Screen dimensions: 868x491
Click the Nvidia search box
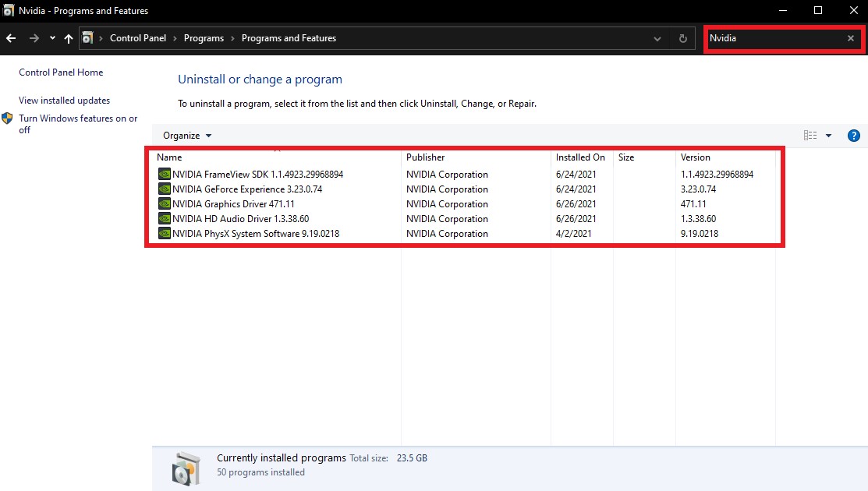click(x=772, y=38)
